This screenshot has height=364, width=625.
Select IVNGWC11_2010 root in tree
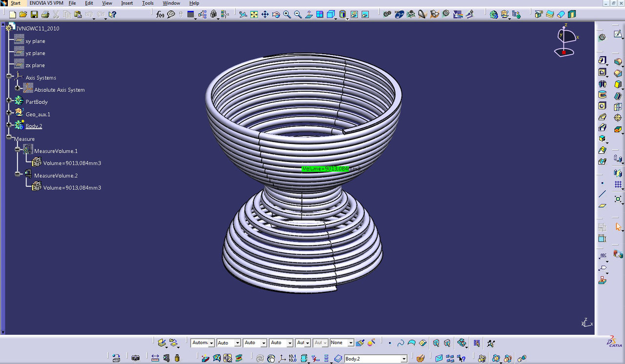[x=38, y=28]
